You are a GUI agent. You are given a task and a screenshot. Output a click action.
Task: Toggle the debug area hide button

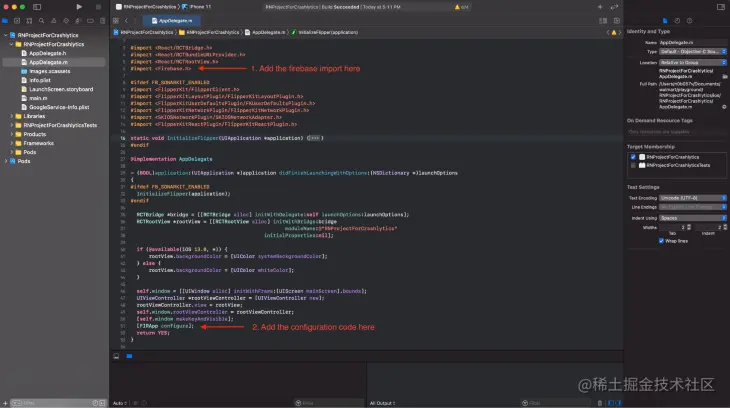tap(116, 356)
